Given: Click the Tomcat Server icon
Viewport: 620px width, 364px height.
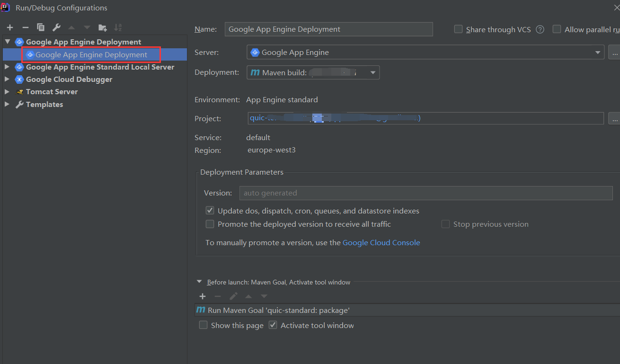Looking at the screenshot, I should click(x=19, y=92).
